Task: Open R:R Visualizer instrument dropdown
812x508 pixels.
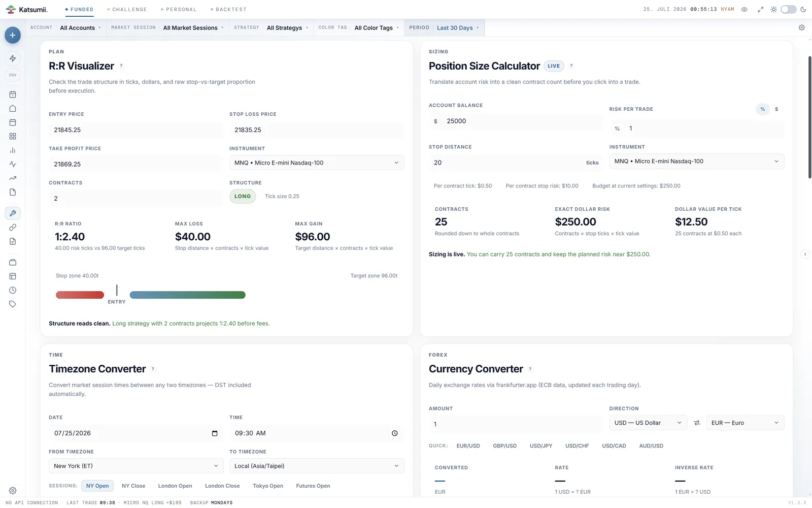Action: (x=317, y=163)
